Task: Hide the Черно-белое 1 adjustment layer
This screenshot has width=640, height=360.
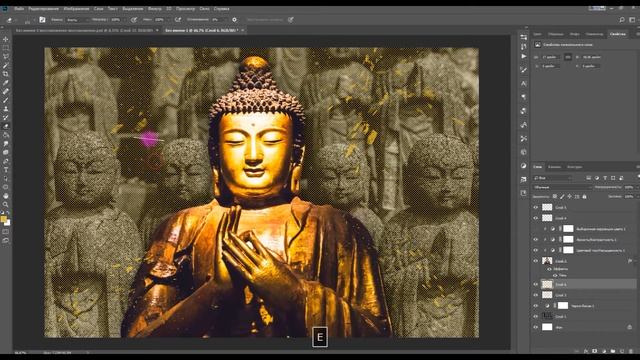Action: 536,306
